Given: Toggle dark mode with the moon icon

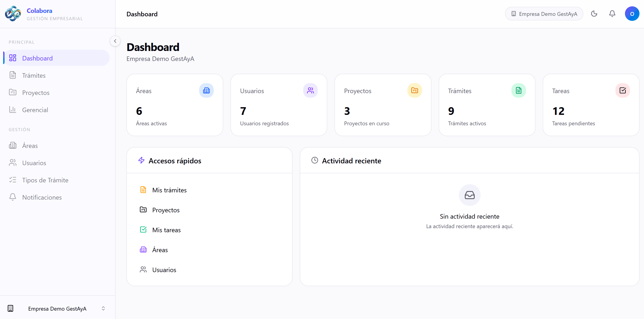Looking at the screenshot, I should pos(594,14).
